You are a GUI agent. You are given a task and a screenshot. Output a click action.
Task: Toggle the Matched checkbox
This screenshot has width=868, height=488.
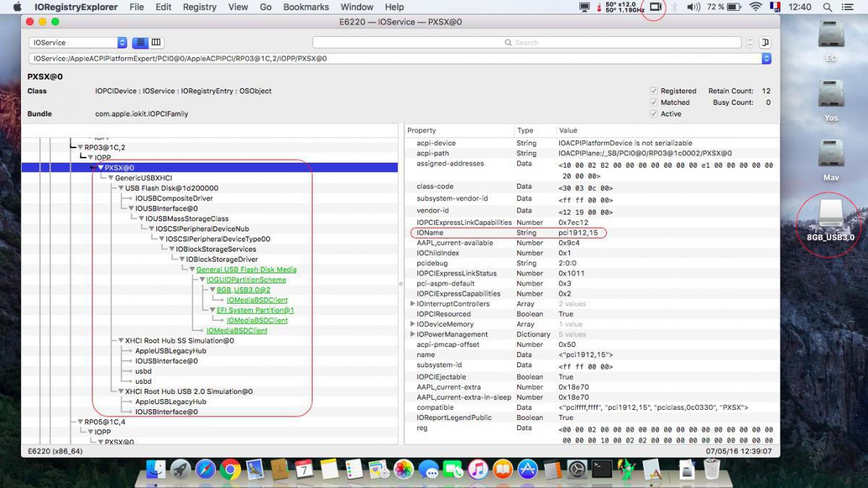[x=654, y=103]
